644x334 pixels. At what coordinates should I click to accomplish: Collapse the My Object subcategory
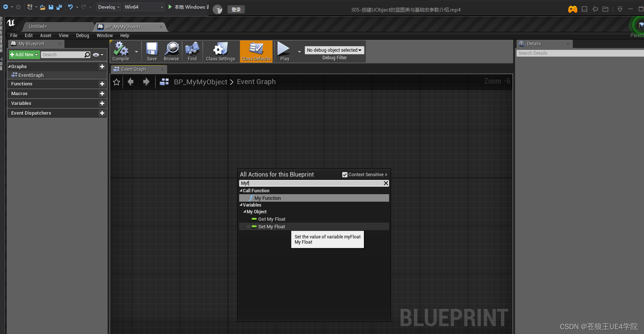tap(245, 211)
